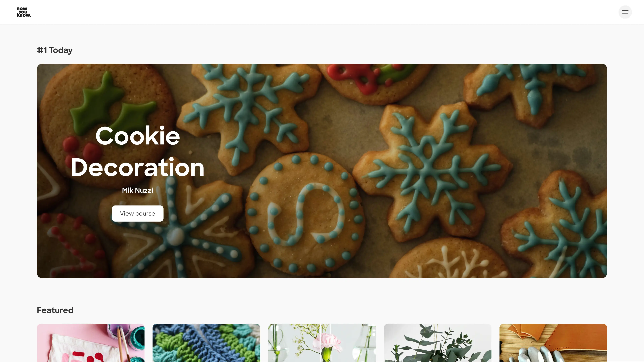Open the hamburger menu icon

tap(625, 12)
